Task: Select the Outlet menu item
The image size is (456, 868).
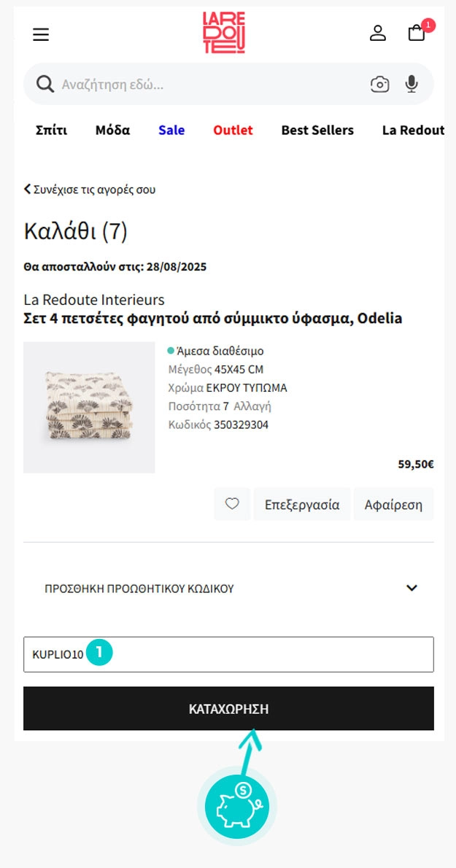Action: [233, 131]
